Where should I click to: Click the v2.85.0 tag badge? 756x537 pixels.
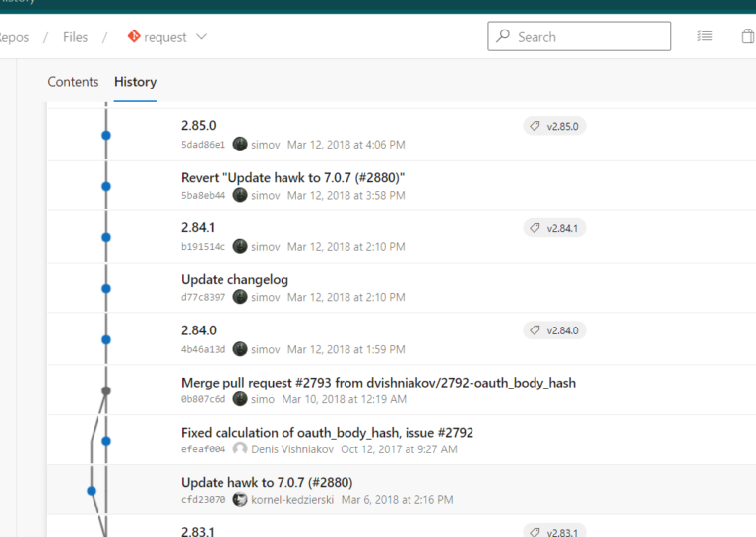tap(554, 126)
